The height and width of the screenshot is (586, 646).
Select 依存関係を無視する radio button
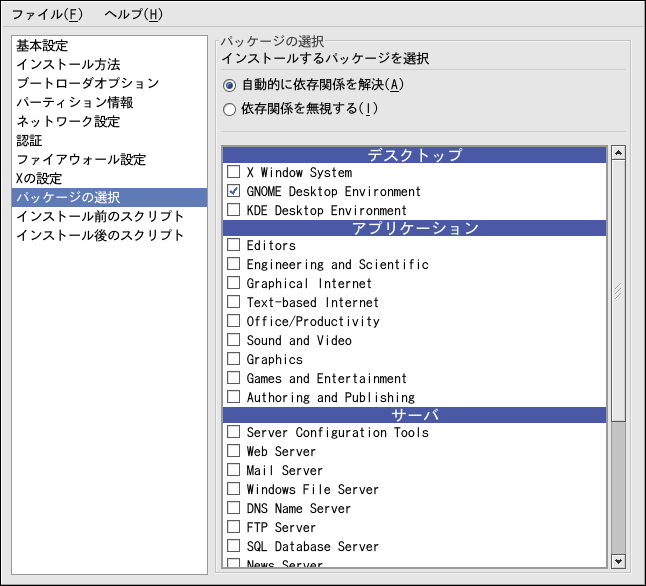pos(230,109)
